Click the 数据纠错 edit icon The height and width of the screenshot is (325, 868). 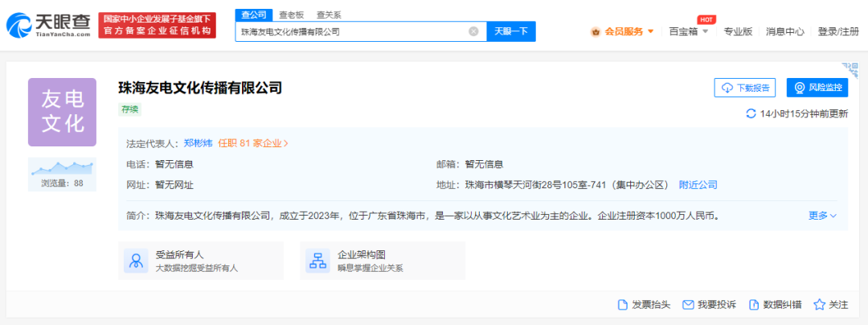[753, 305]
